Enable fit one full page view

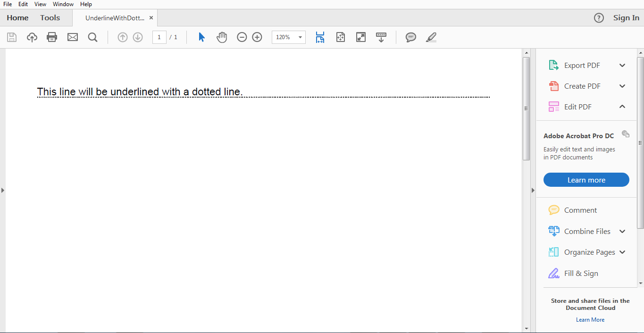[341, 37]
